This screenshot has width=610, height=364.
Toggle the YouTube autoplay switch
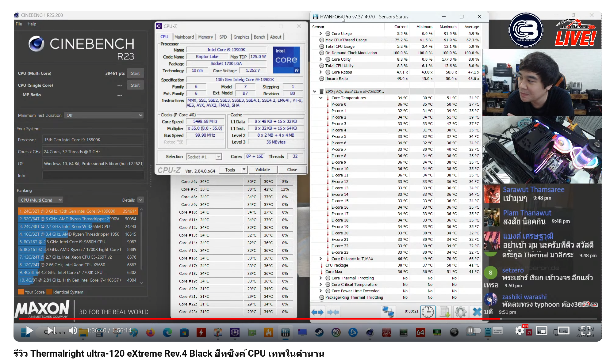click(474, 331)
